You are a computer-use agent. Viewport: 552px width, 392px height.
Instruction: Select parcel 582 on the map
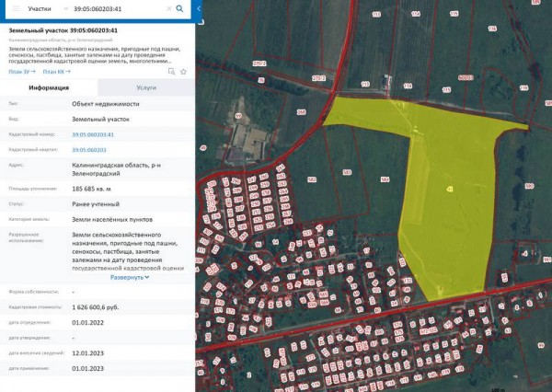click(312, 179)
